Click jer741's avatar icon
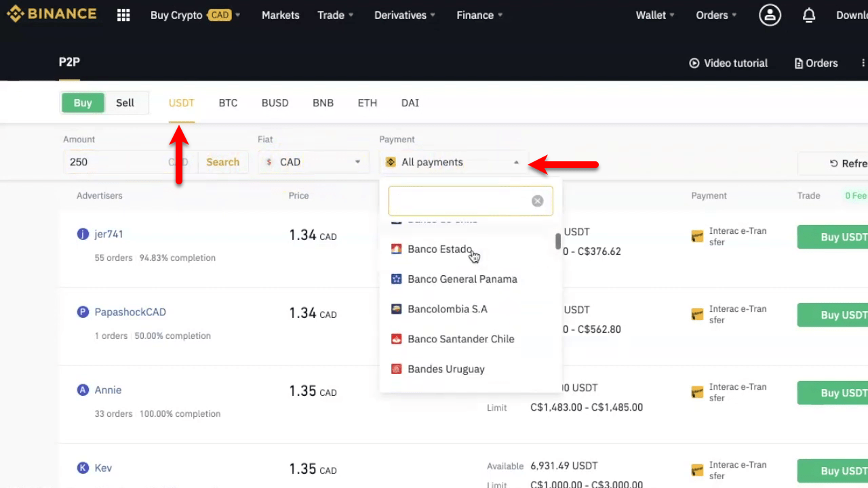This screenshot has width=868, height=488. click(83, 235)
